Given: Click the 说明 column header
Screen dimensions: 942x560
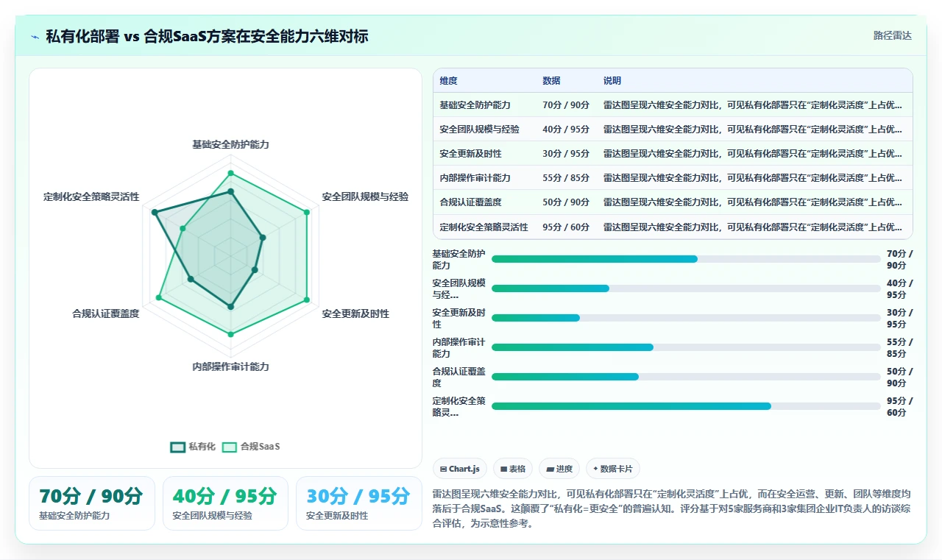Looking at the screenshot, I should [x=612, y=80].
